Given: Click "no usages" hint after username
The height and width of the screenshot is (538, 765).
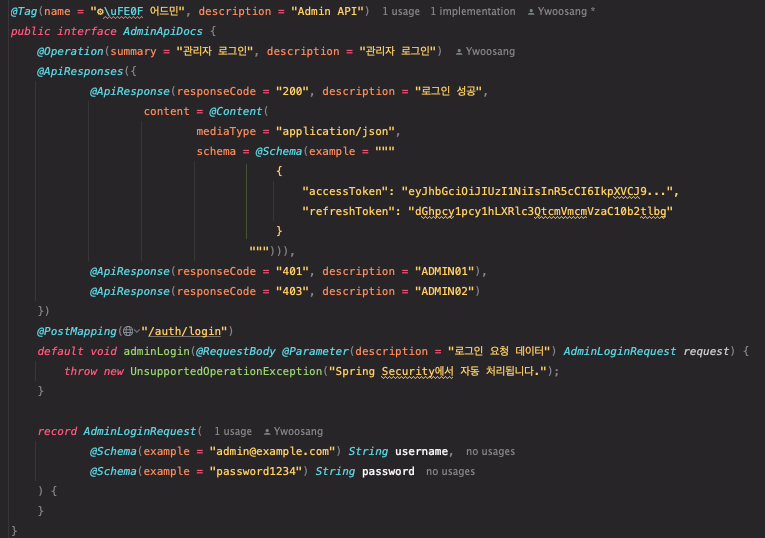Looking at the screenshot, I should click(490, 451).
